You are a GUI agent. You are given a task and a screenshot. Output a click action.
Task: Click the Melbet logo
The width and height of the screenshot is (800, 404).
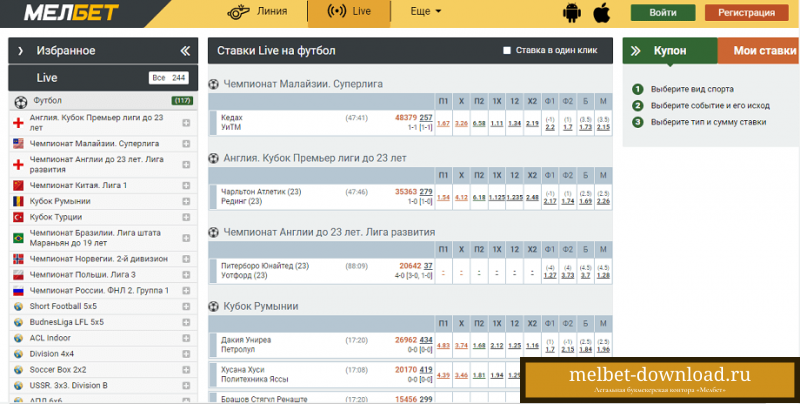(x=71, y=12)
